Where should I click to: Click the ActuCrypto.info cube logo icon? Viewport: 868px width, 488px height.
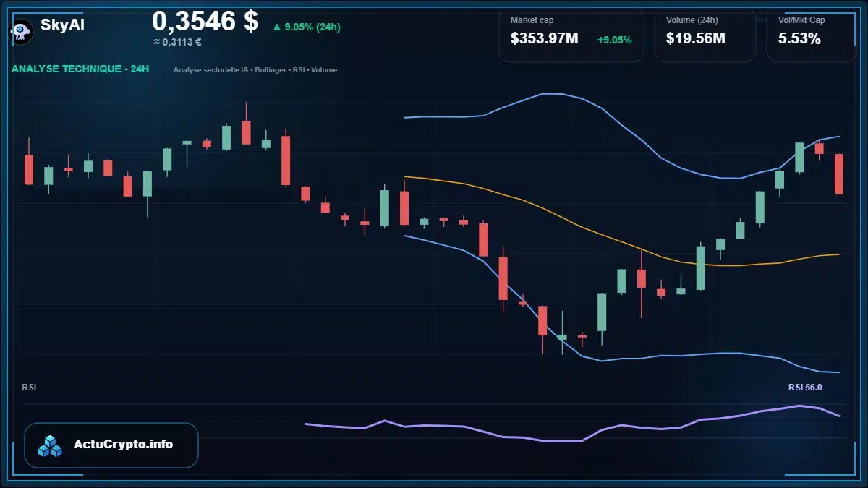tap(51, 445)
